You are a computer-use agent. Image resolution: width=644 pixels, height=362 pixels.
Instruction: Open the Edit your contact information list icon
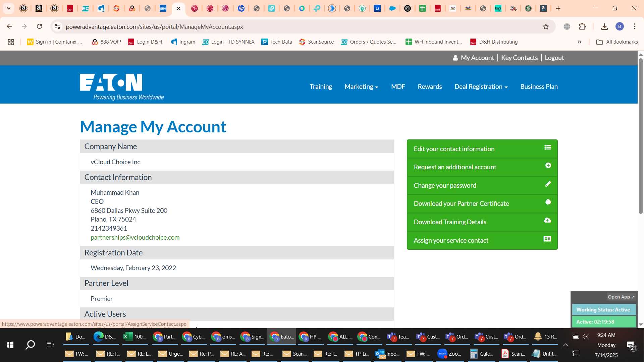click(x=548, y=147)
